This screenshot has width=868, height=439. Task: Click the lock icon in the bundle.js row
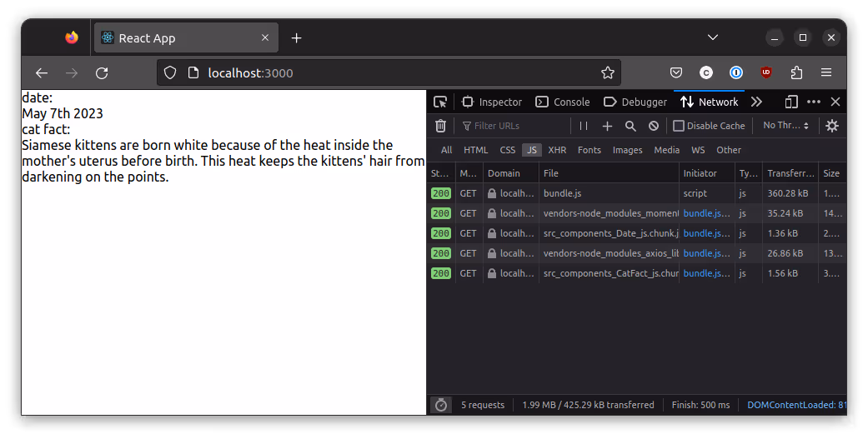tap(492, 193)
